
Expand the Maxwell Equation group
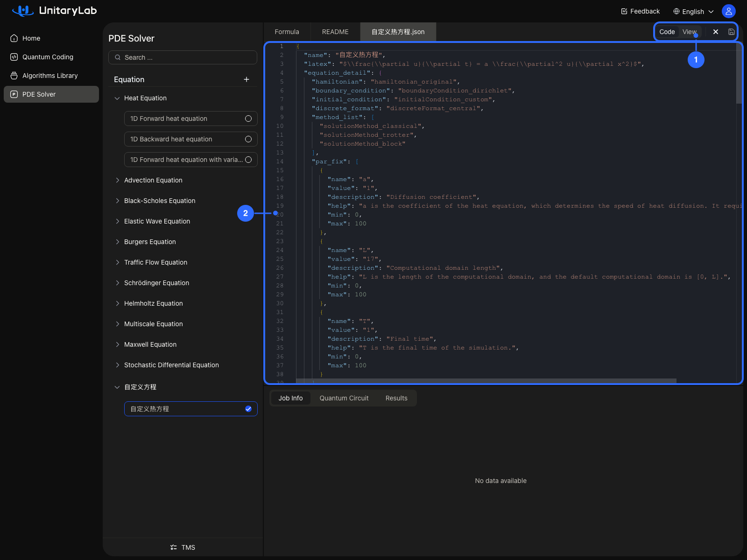117,344
